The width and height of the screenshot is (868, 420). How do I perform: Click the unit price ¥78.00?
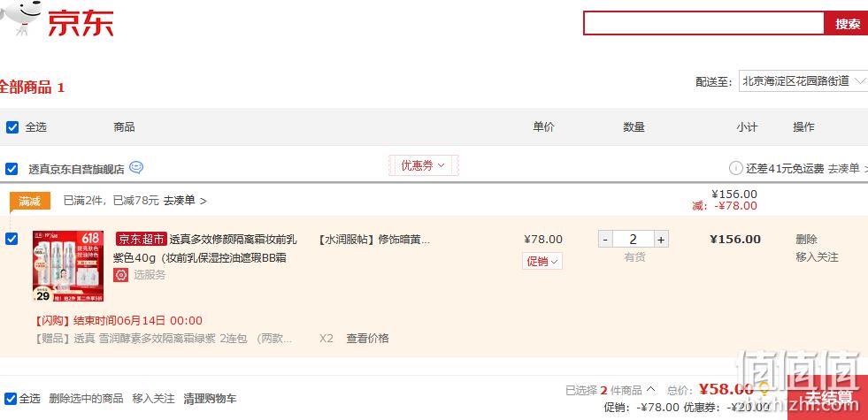[543, 240]
